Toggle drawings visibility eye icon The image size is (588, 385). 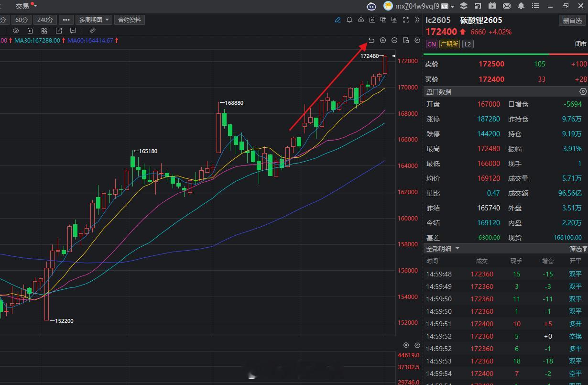[x=16, y=31]
